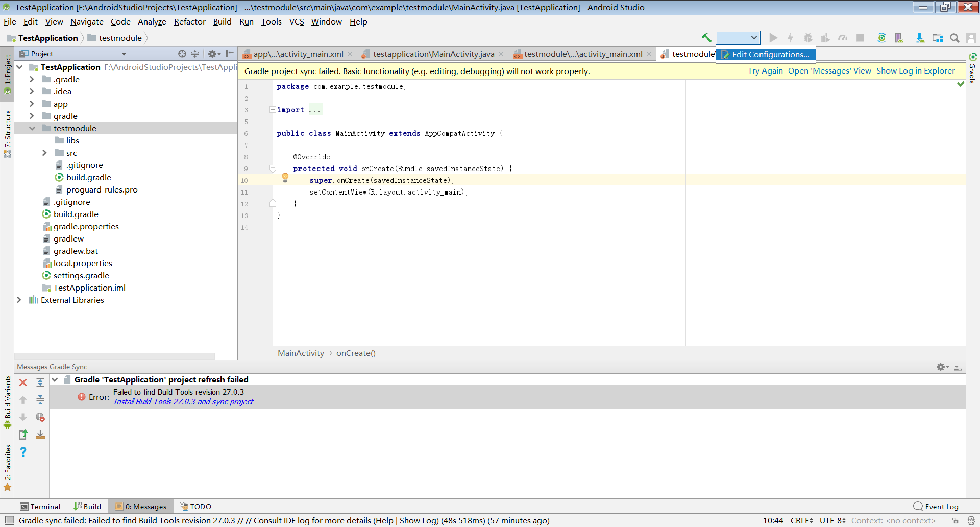Switch to app activity_main.xml tab
The width and height of the screenshot is (980, 527).
click(x=298, y=54)
